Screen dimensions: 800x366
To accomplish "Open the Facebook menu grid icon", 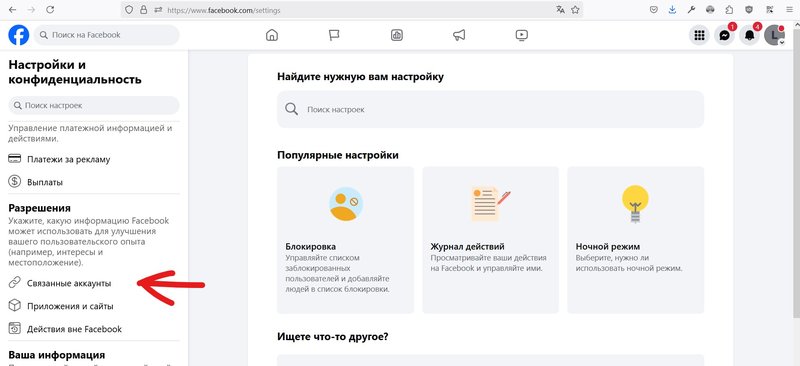I will coord(699,35).
